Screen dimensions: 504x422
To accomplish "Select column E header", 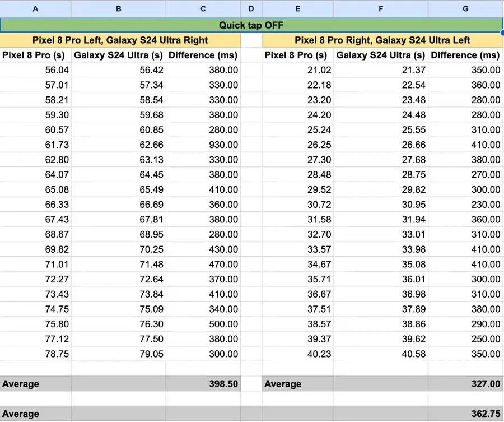I will 298,8.
